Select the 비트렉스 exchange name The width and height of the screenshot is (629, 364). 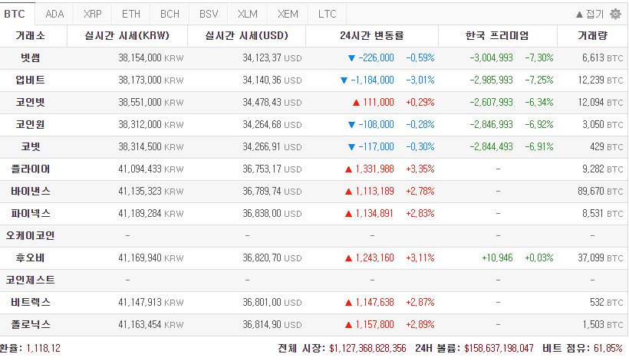point(31,302)
